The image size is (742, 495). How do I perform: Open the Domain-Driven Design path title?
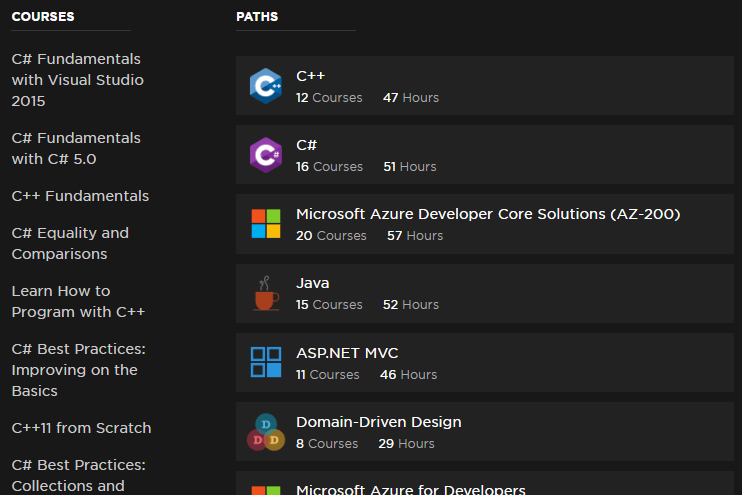(x=379, y=422)
